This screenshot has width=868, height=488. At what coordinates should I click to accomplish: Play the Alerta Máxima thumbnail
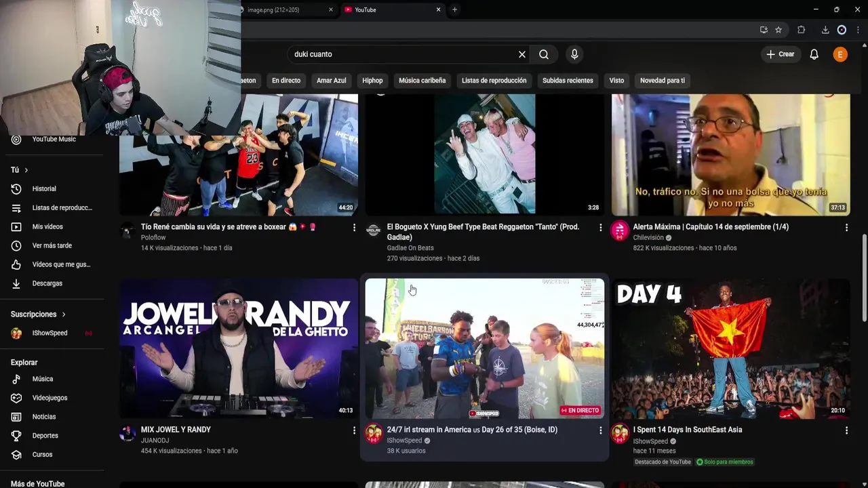pos(730,155)
